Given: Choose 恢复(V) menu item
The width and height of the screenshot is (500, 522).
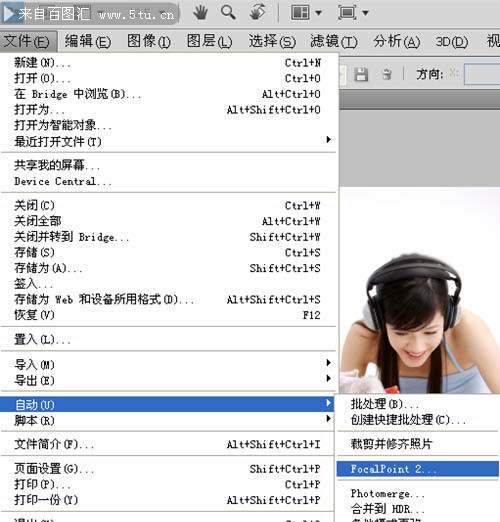Looking at the screenshot, I should click(x=168, y=315).
